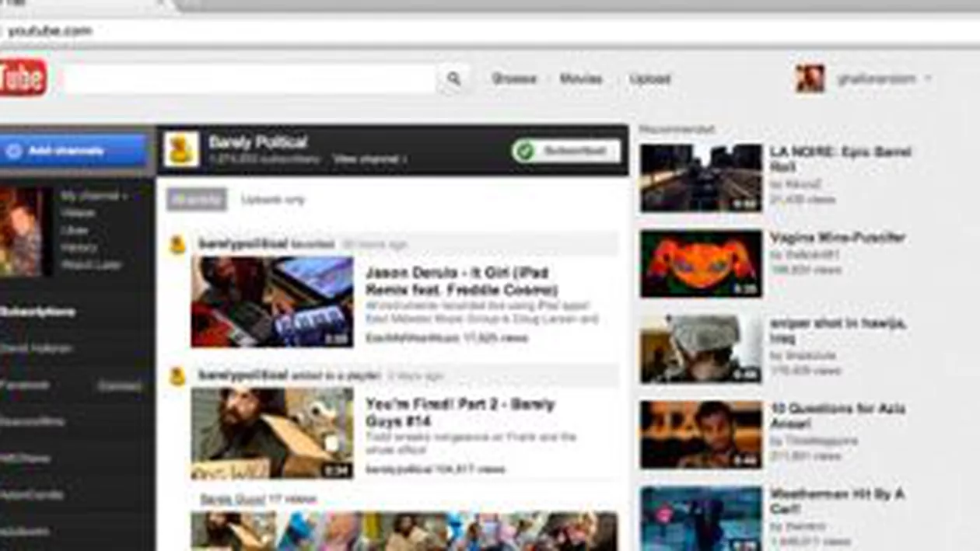Image resolution: width=980 pixels, height=551 pixels.
Task: Open View channel link with arrow
Action: coord(369,159)
